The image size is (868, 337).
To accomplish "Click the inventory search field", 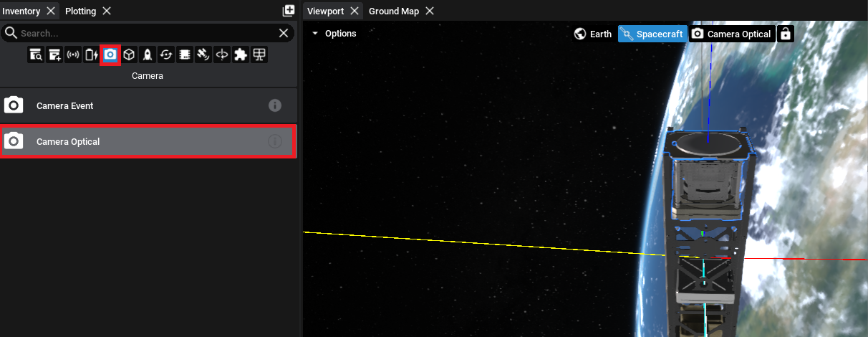I will coord(143,33).
